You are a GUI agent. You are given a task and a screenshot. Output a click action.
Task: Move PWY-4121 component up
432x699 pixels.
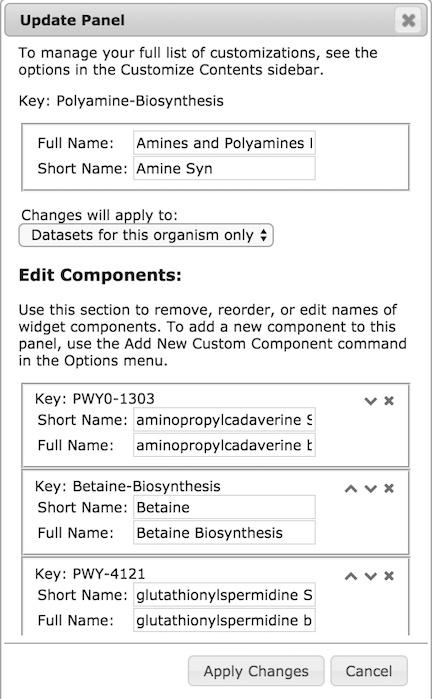pos(351,576)
